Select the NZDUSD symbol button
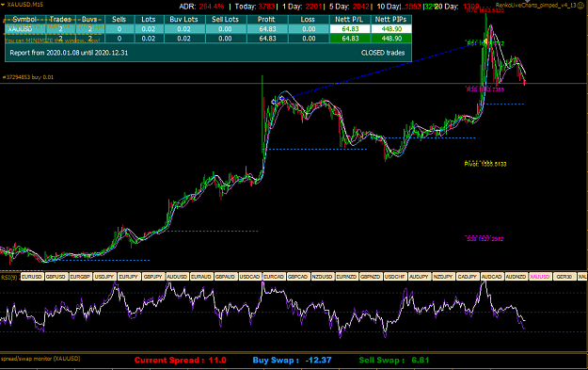Screen dimensions: 588x370 click(x=323, y=277)
